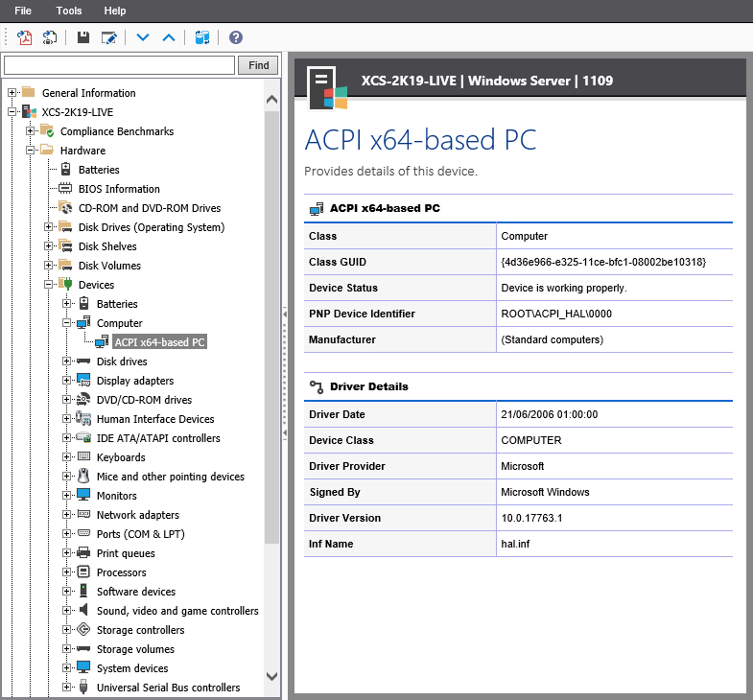Image resolution: width=753 pixels, height=700 pixels.
Task: Open the Tools menu
Action: pos(69,11)
